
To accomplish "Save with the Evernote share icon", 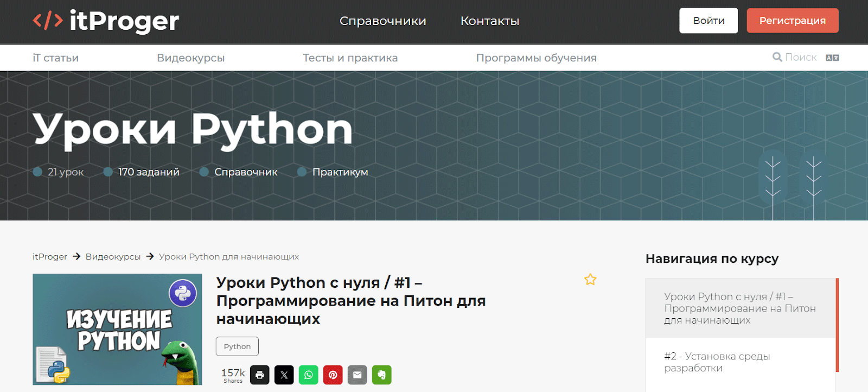I will tap(381, 375).
